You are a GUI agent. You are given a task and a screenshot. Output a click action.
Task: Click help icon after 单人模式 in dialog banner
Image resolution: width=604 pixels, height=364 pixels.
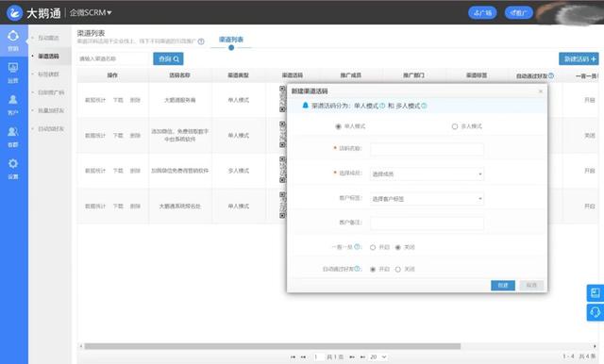(x=382, y=106)
